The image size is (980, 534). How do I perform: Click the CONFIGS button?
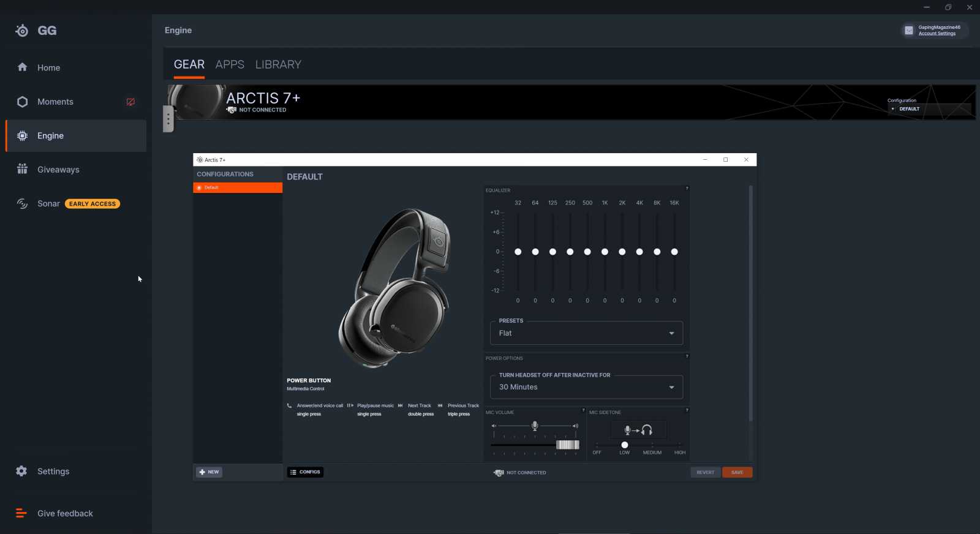(305, 472)
